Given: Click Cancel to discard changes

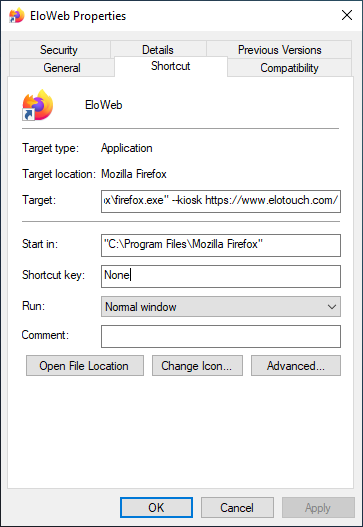Looking at the screenshot, I should [237, 508].
